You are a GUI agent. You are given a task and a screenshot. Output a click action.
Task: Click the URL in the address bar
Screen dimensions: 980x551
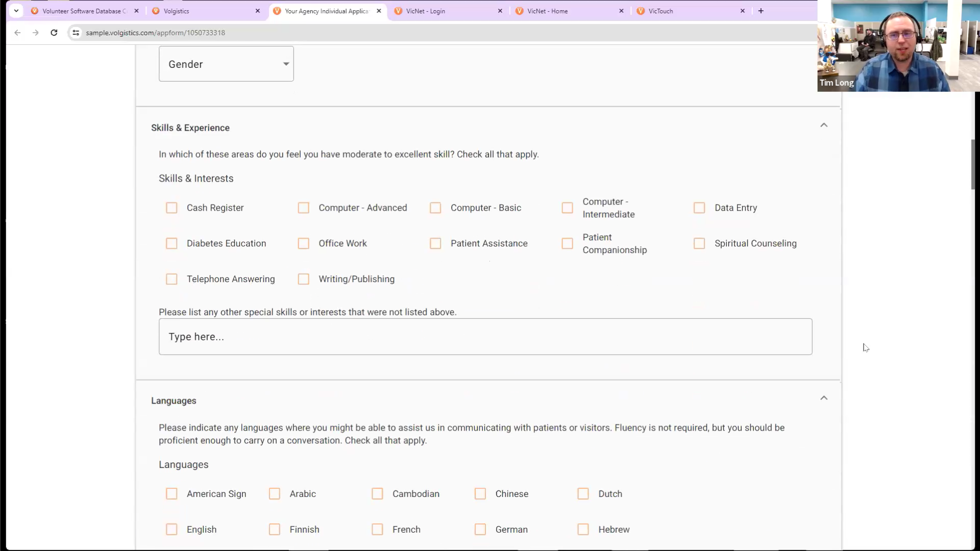click(x=155, y=33)
